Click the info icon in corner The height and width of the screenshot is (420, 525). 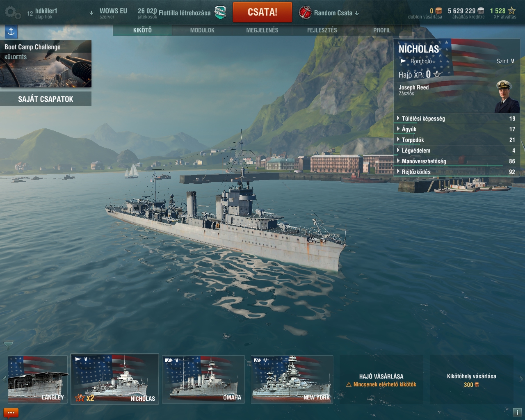point(517,412)
